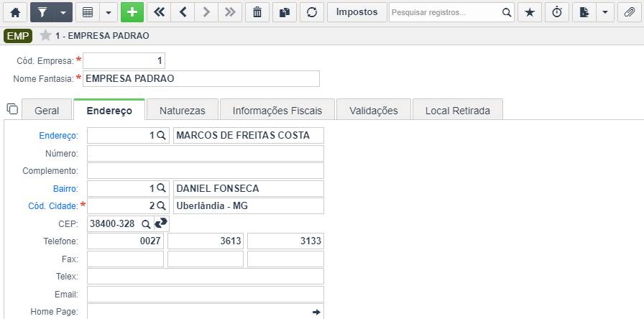Screen dimensions: 644x319
Task: Follow the Endereço label link
Action: tap(58, 136)
